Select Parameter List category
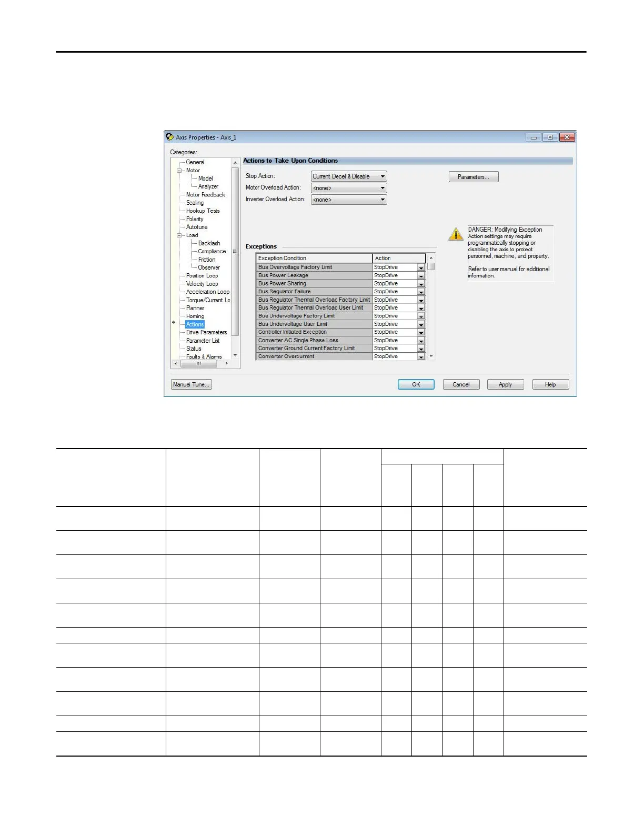This screenshot has height=834, width=644. 203,341
